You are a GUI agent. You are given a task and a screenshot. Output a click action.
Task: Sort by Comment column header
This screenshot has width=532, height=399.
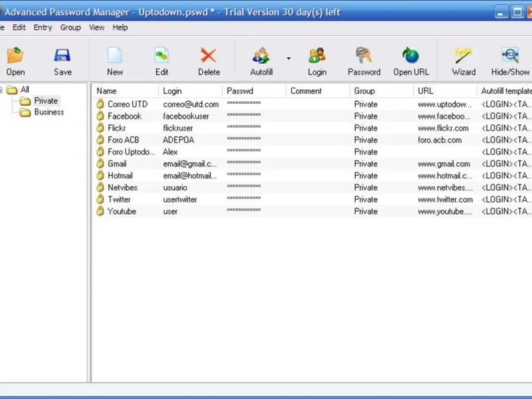318,91
